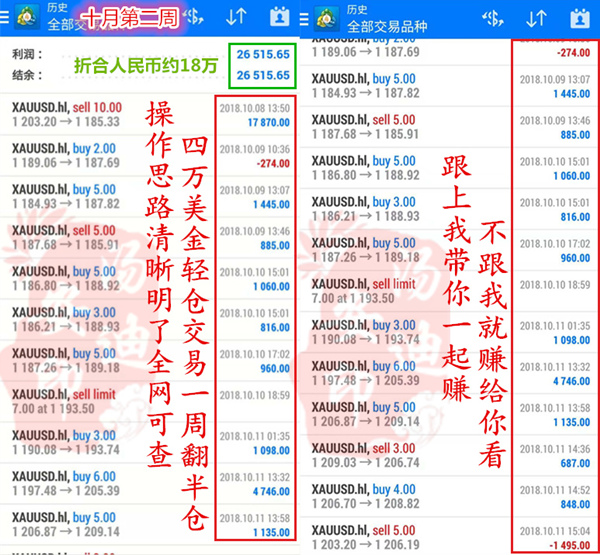Viewport: 600px width, 555px height.
Task: Tap the 1 135.00 profit in left panel
Action: (x=271, y=532)
